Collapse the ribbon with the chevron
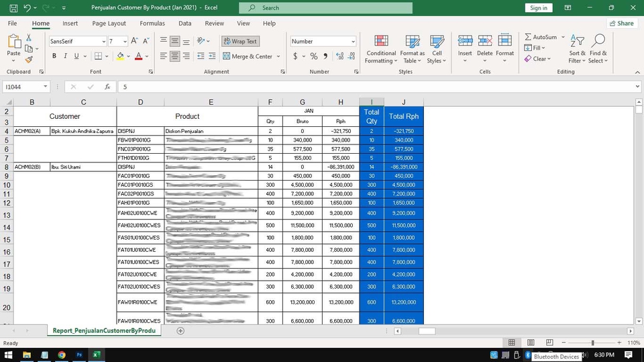Screen dimensions: 644x362 point(637,72)
